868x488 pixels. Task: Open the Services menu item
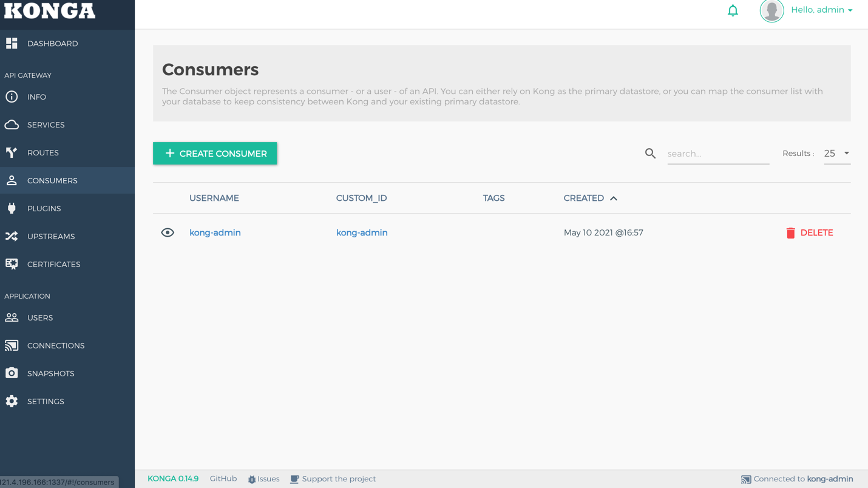click(x=67, y=125)
